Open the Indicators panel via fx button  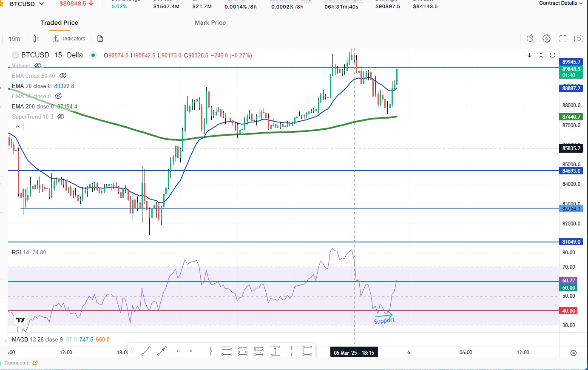click(x=68, y=39)
